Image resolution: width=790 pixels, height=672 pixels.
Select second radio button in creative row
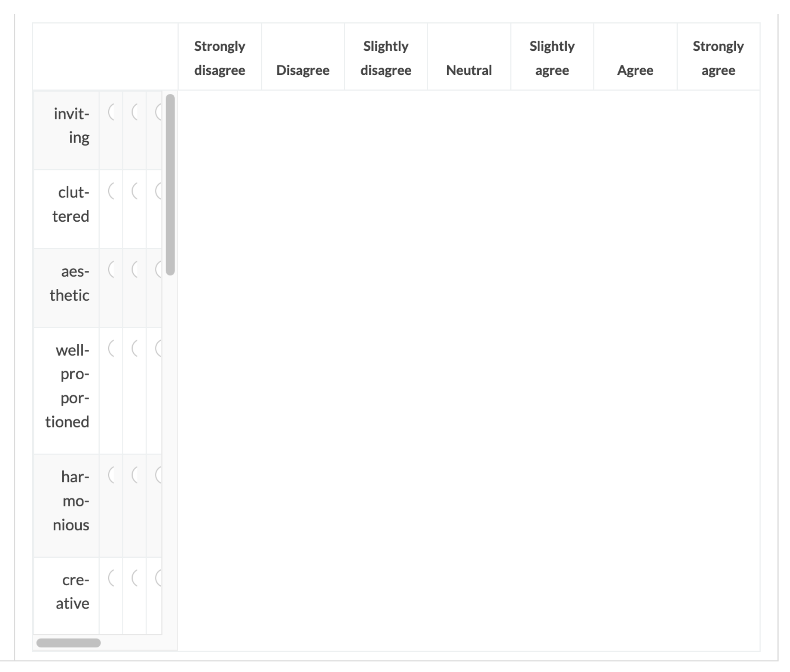point(135,578)
